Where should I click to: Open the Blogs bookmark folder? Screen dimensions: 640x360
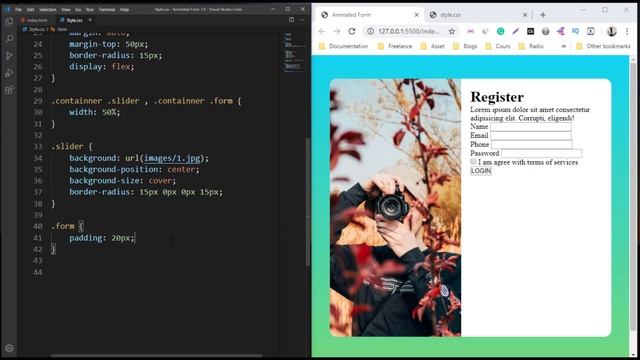coord(465,46)
